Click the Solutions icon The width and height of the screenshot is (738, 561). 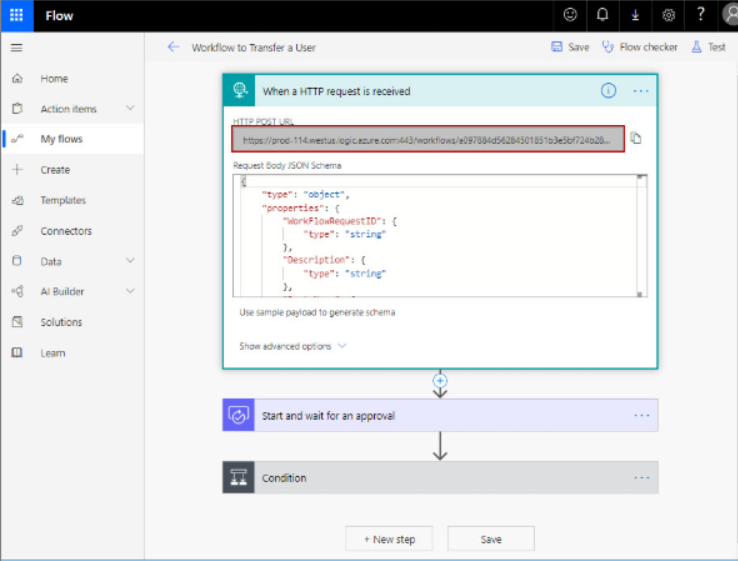coord(17,322)
